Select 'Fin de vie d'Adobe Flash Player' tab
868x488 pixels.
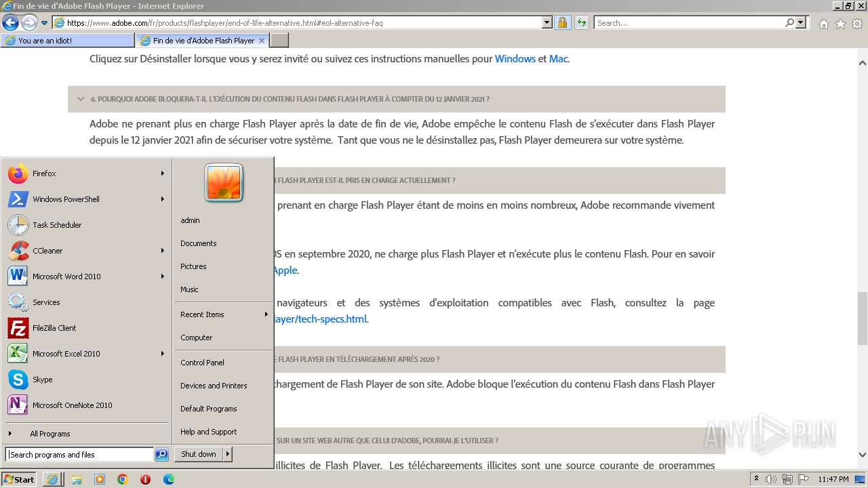click(202, 41)
